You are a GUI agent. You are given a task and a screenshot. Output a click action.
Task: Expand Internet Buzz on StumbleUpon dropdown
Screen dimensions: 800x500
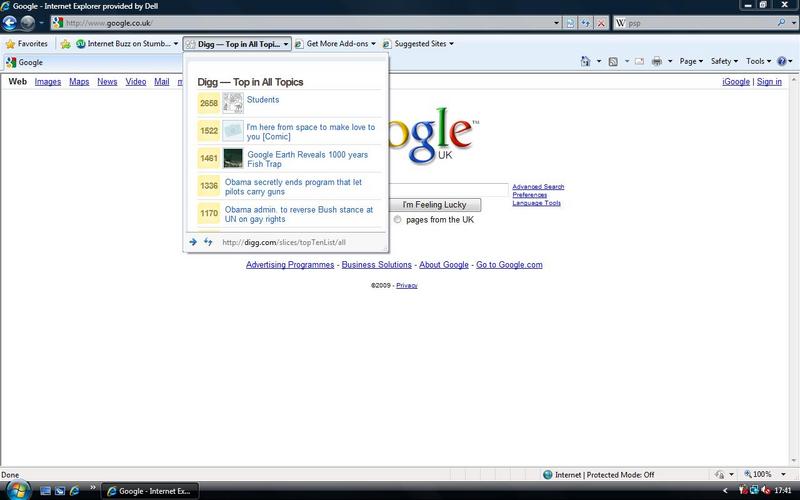pos(176,44)
